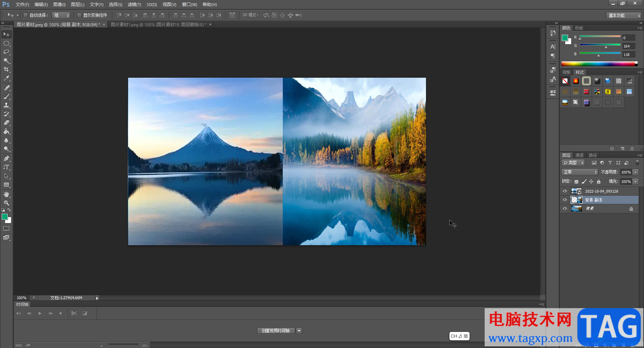This screenshot has width=644, height=348.
Task: Play the timeline
Action: (40, 314)
